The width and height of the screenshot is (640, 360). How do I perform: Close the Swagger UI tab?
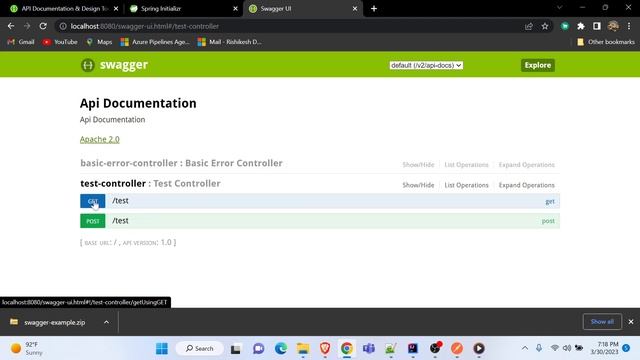[355, 9]
